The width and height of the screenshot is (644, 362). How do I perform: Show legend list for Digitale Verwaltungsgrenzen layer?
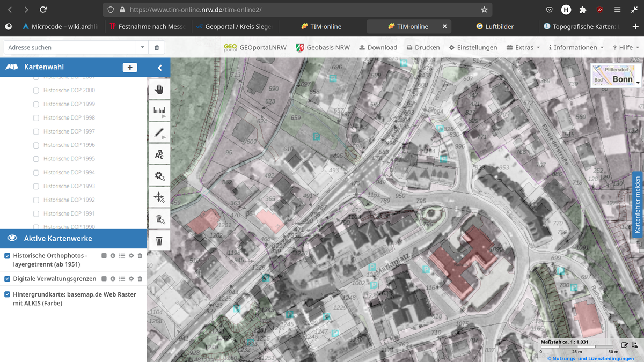pos(122,279)
